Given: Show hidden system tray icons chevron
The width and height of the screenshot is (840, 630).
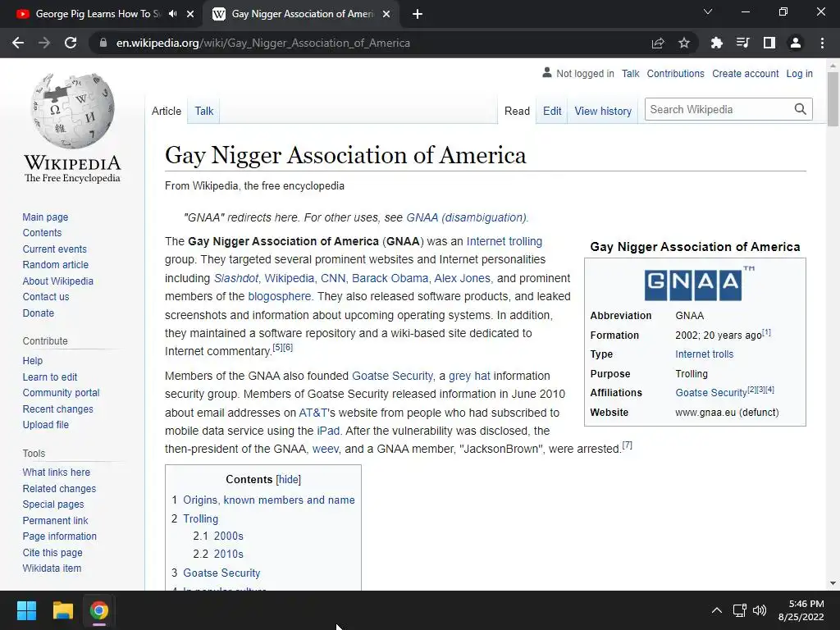Looking at the screenshot, I should click(x=716, y=610).
